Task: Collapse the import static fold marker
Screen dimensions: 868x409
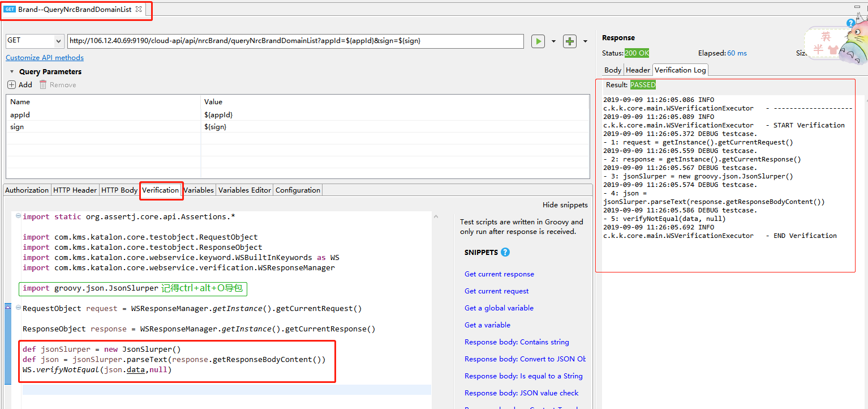Action: [x=18, y=216]
